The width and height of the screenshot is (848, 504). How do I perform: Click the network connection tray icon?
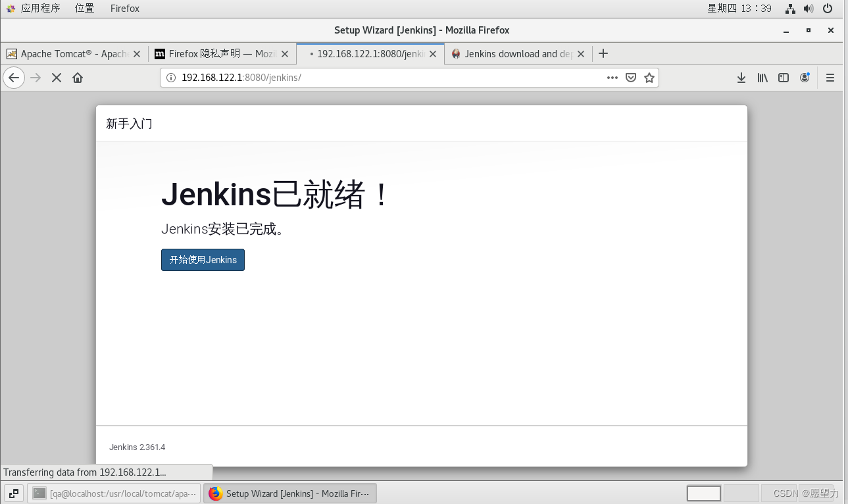tap(791, 9)
